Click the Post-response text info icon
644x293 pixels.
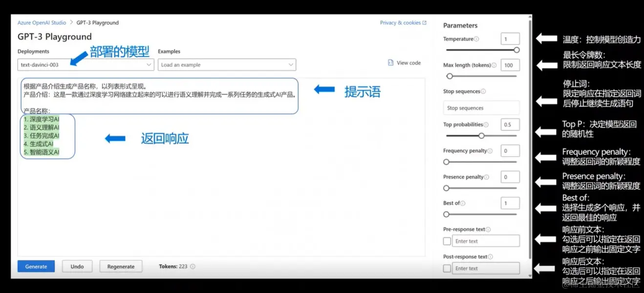point(490,257)
